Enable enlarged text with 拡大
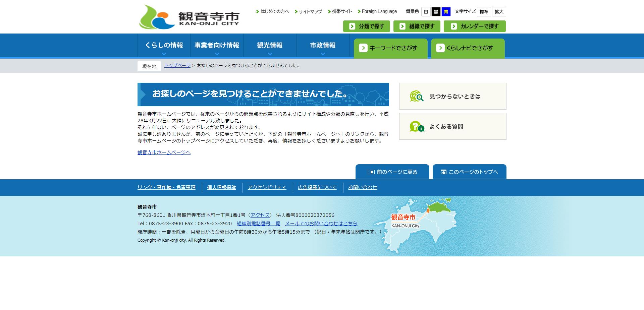This screenshot has width=644, height=310. [x=499, y=11]
